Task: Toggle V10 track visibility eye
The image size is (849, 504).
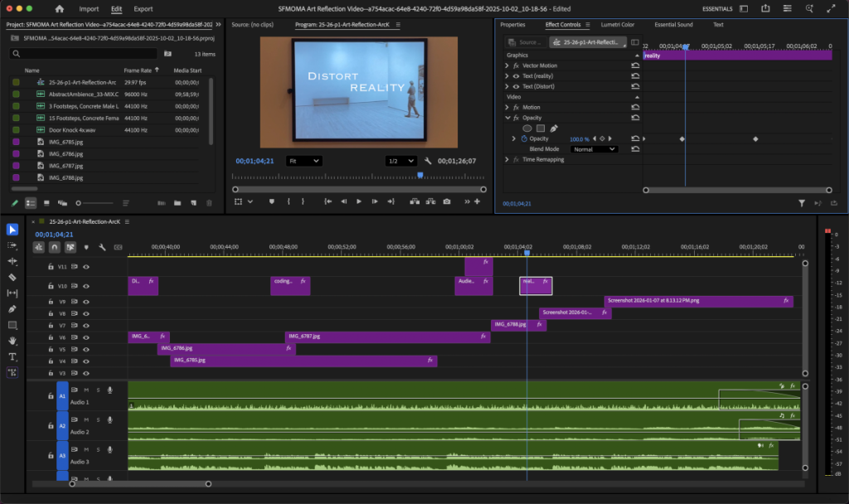Action: (x=86, y=286)
